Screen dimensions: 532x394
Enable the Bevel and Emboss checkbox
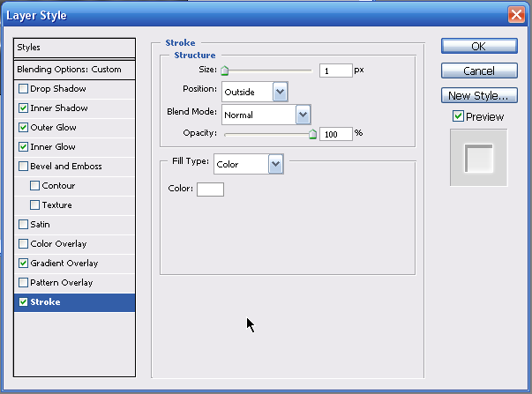23,166
